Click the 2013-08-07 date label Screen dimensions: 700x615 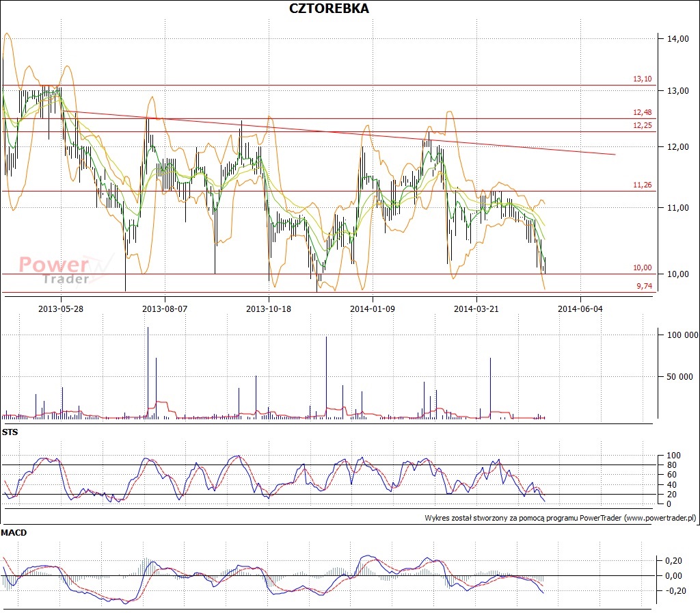pyautogui.click(x=165, y=309)
